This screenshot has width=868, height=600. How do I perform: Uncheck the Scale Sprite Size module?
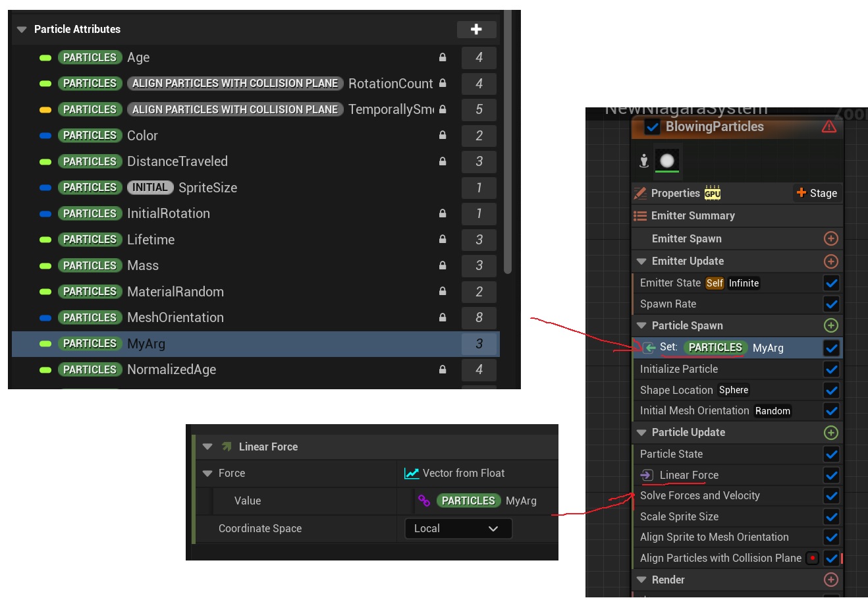pos(832,517)
